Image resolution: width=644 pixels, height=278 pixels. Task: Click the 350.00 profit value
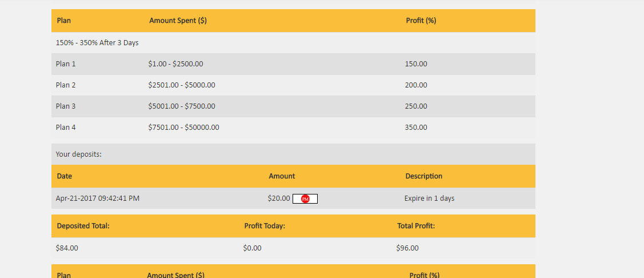coord(416,128)
